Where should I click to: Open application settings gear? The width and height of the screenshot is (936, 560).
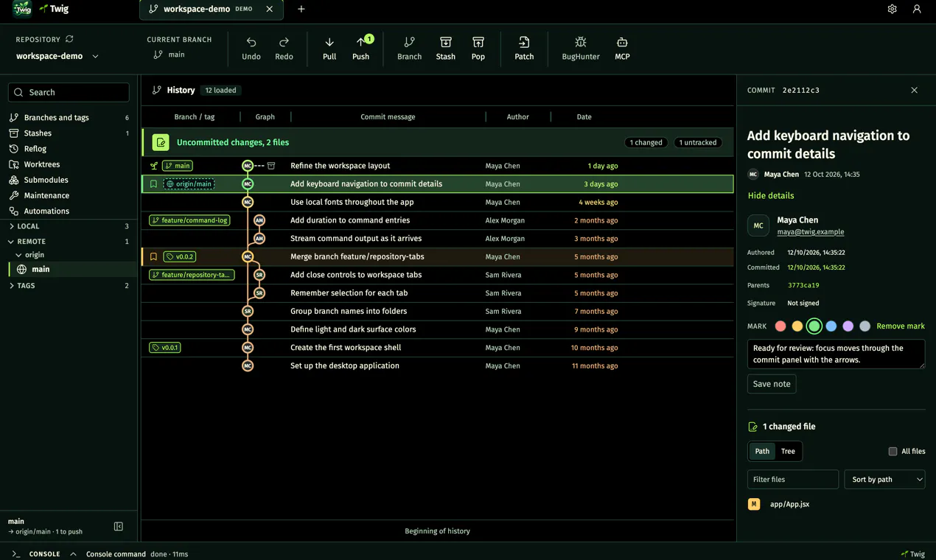[x=892, y=9]
